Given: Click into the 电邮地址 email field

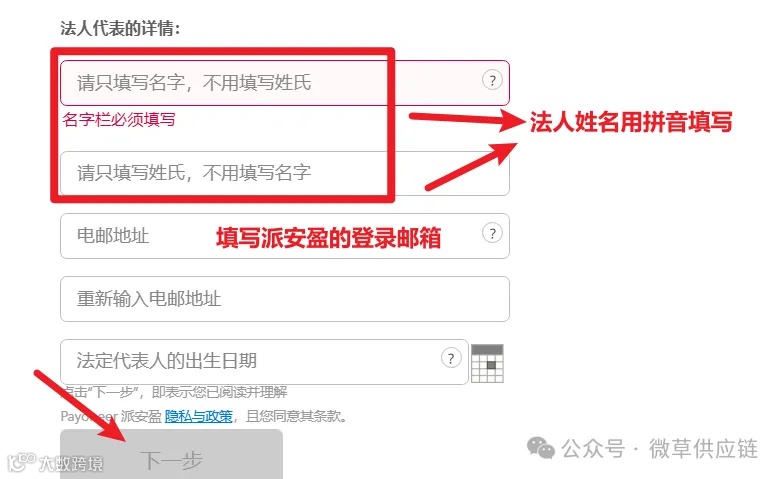Looking at the screenshot, I should point(285,236).
